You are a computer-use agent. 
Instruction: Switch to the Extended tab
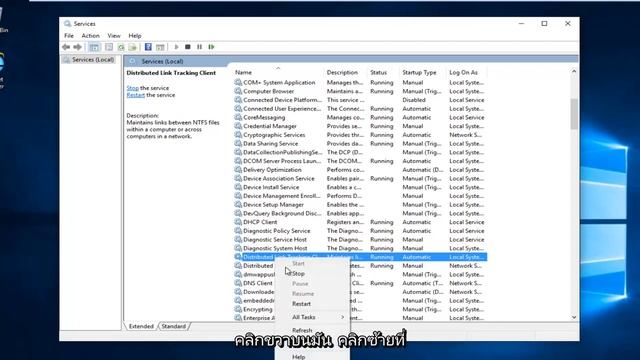tap(141, 327)
